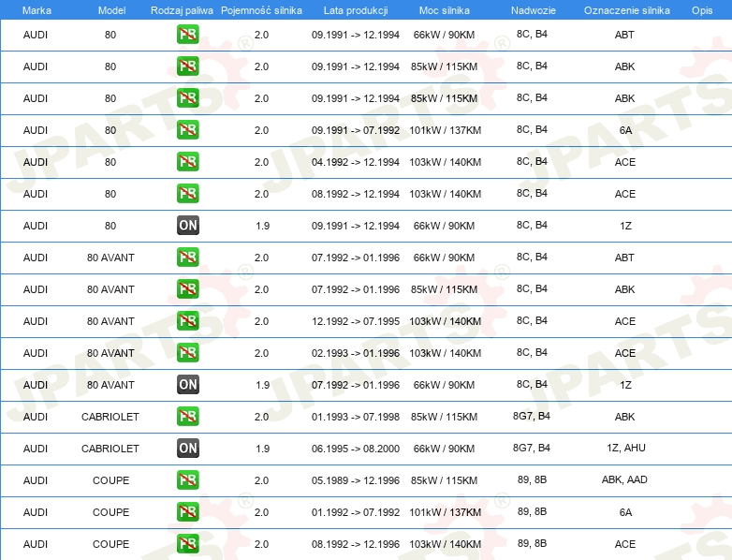Click date range 09.1991 -> 07.1992
The height and width of the screenshot is (560, 732).
pyautogui.click(x=356, y=130)
